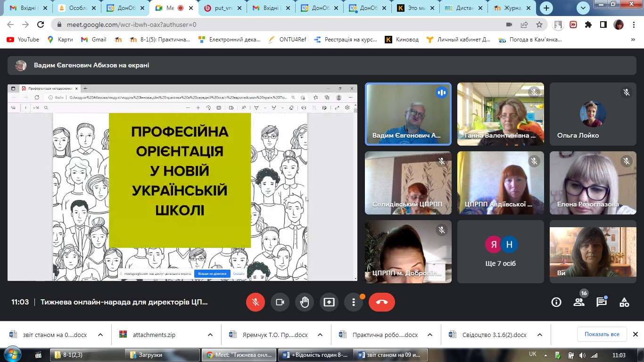Viewport: 644px width, 362px height.
Task: Click the share page icon in address bar
Action: [524, 25]
